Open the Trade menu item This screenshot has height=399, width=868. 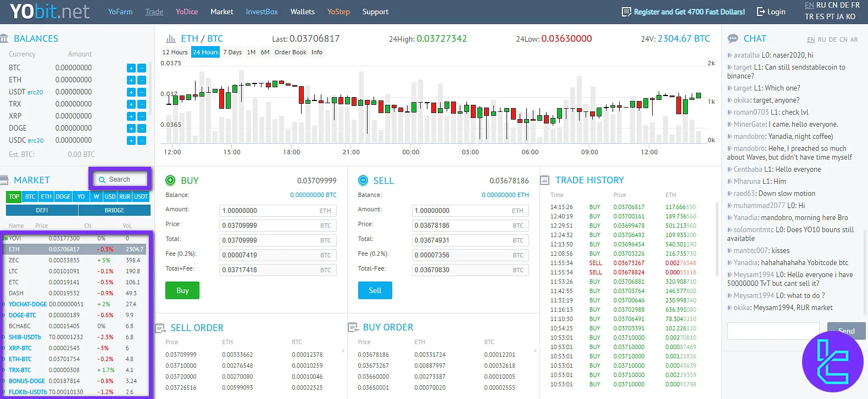pyautogui.click(x=154, y=12)
